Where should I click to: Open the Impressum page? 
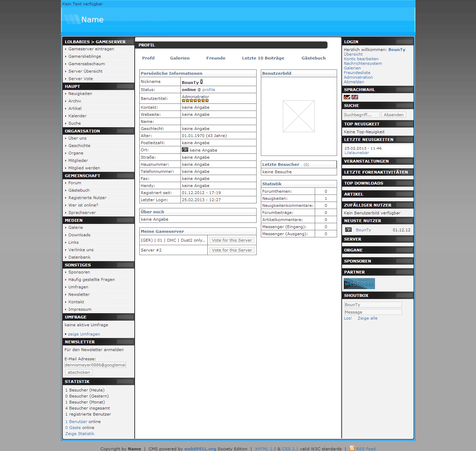[x=80, y=309]
